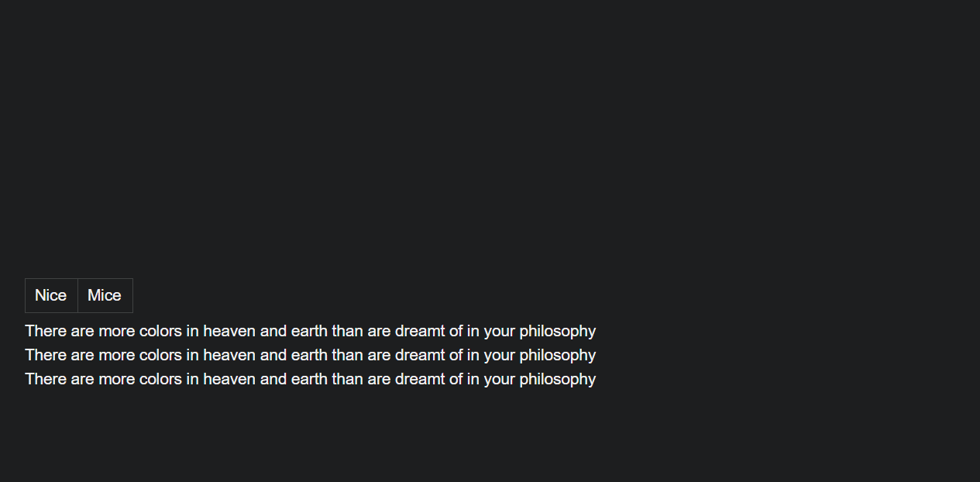This screenshot has height=482, width=980.
Task: Click the word "heaven" in the first line
Action: (x=229, y=332)
